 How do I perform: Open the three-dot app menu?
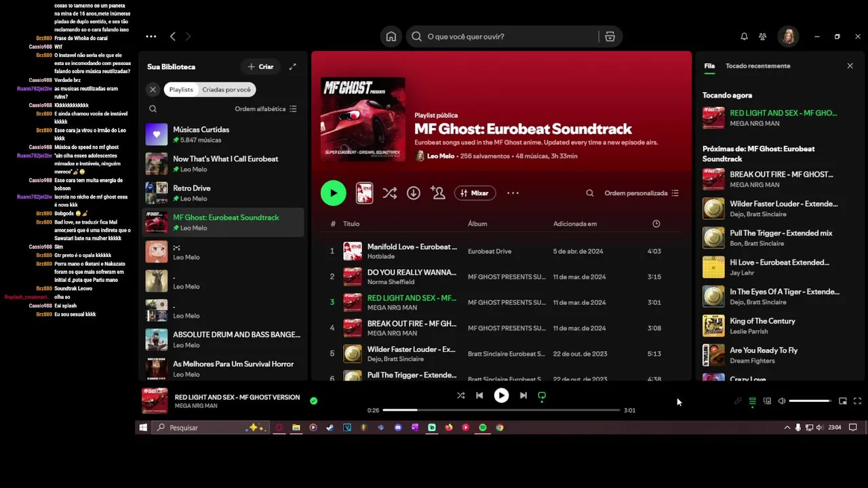tap(151, 37)
